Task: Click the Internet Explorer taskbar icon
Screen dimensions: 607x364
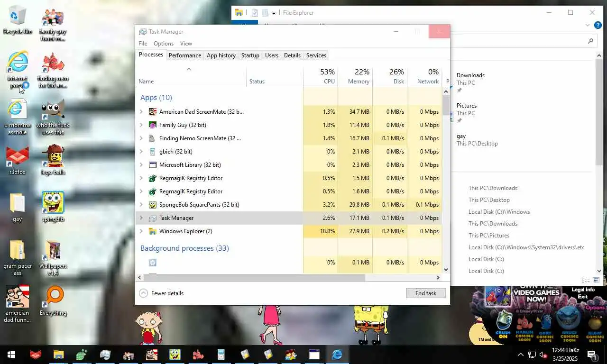Action: pyautogui.click(x=337, y=355)
